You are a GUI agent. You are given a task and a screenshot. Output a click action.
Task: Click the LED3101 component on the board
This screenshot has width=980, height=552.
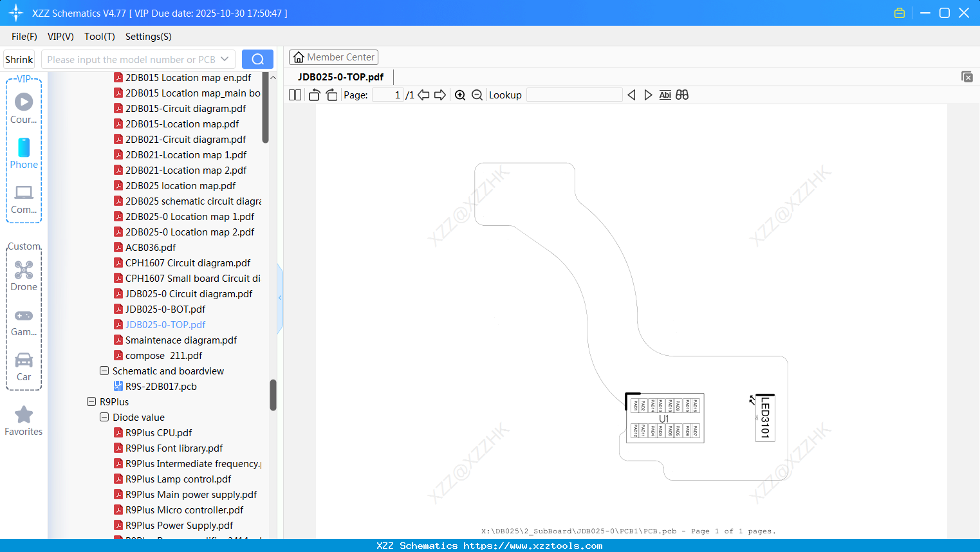765,418
